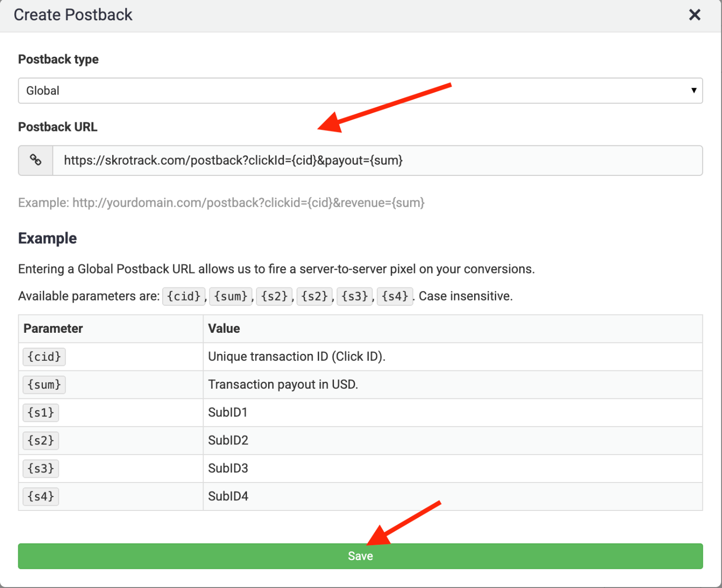Click the {cid} tag in the Available parameters line

[x=184, y=296]
